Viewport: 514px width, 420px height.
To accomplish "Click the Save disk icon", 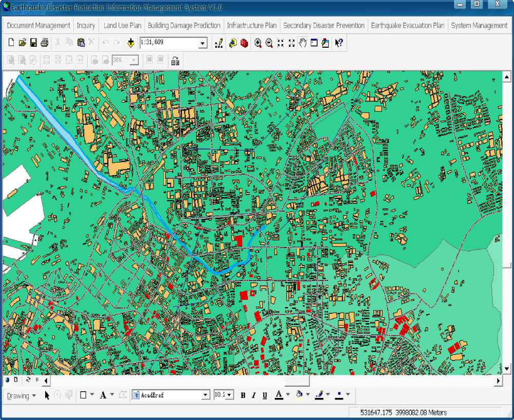I will [33, 43].
